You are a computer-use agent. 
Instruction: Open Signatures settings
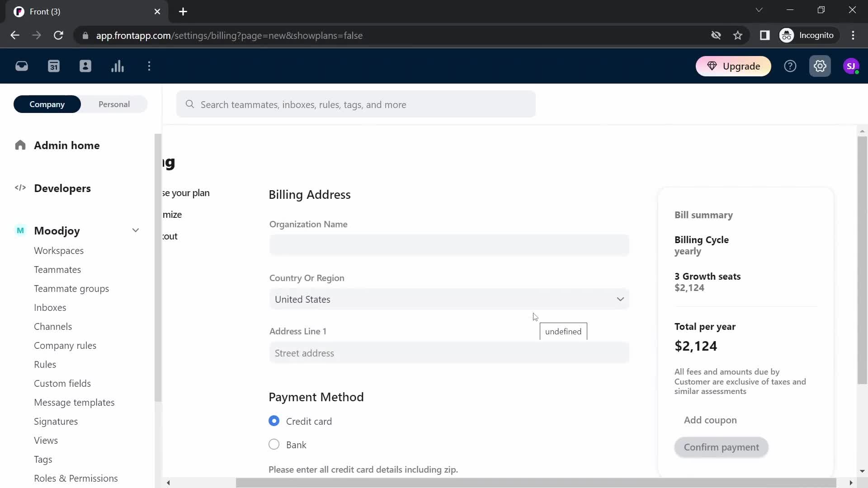pyautogui.click(x=56, y=422)
